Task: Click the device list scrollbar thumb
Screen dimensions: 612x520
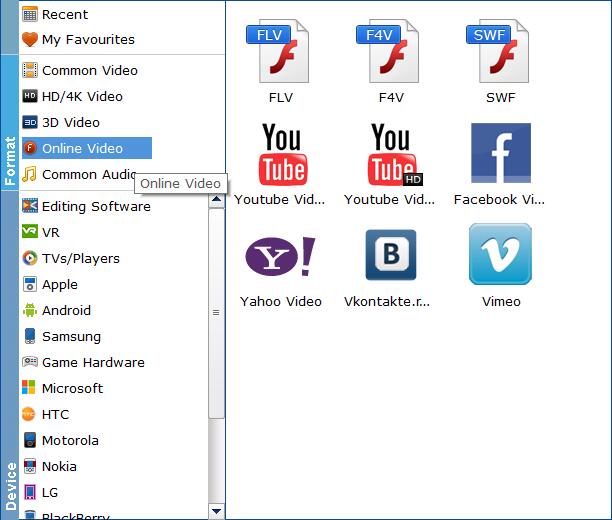Action: (x=216, y=313)
